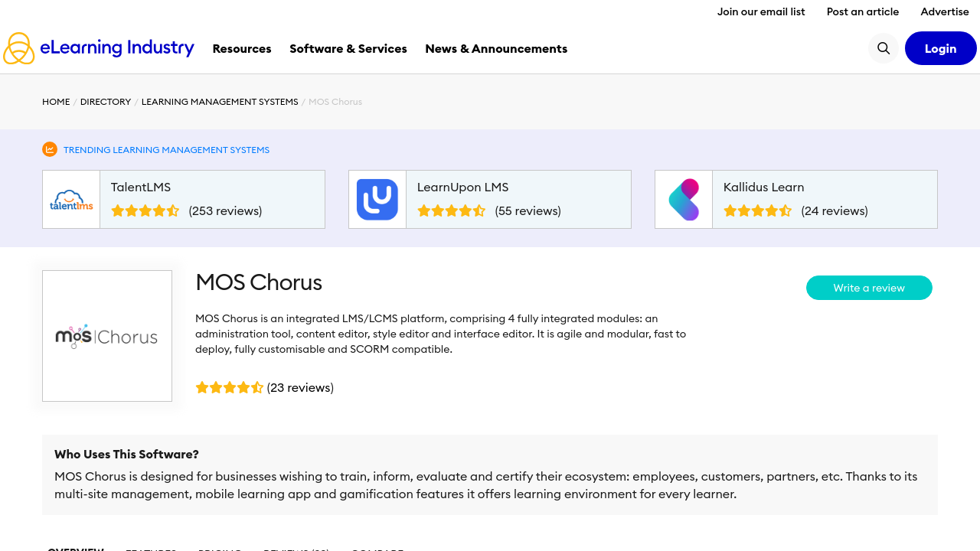Viewport: 980px width, 551px height.
Task: Open the Resources menu
Action: click(242, 48)
